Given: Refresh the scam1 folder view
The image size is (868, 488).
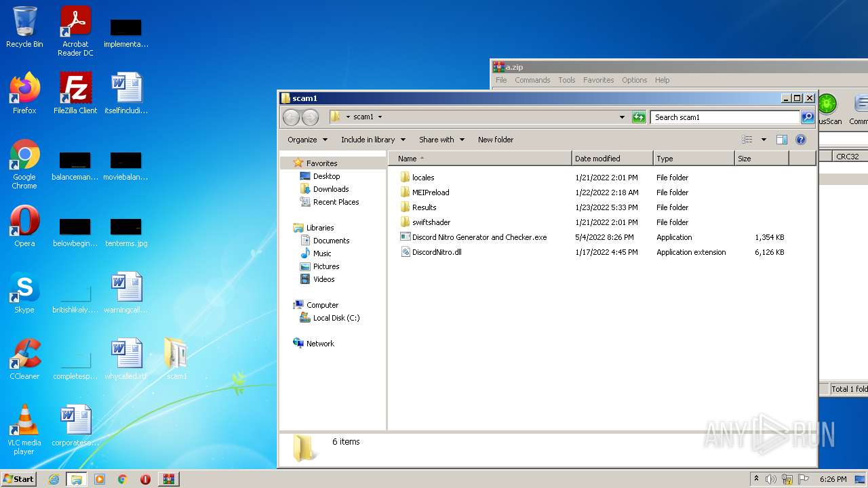Looking at the screenshot, I should point(639,117).
